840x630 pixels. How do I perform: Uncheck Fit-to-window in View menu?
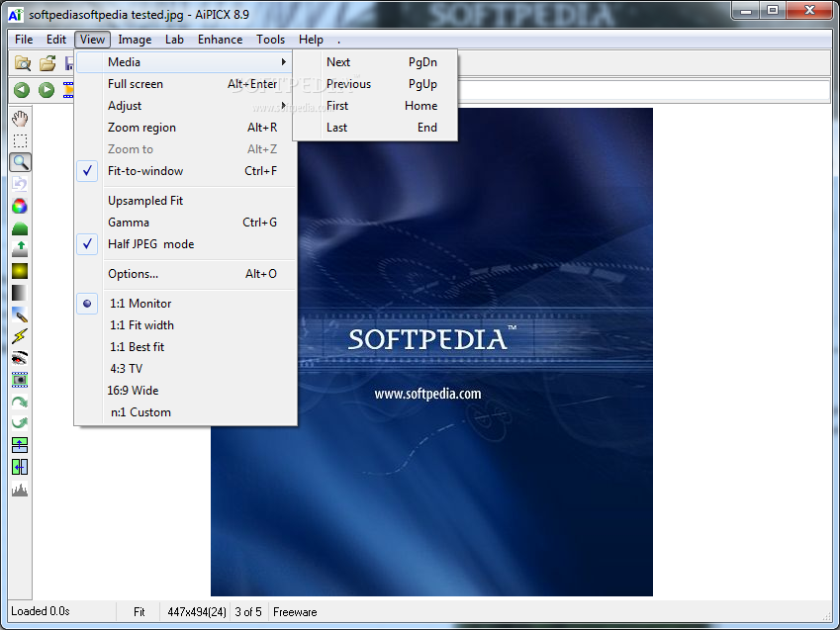[x=186, y=171]
